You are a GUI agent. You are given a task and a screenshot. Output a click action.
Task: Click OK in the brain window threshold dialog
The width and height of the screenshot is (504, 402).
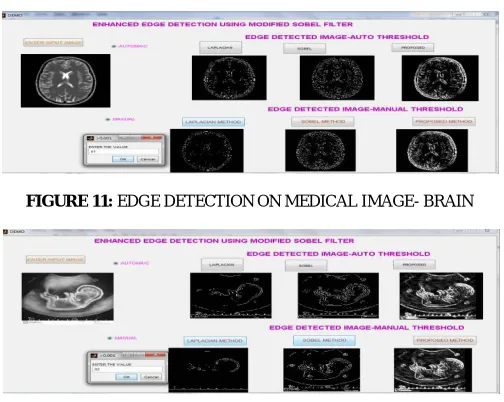click(x=123, y=159)
